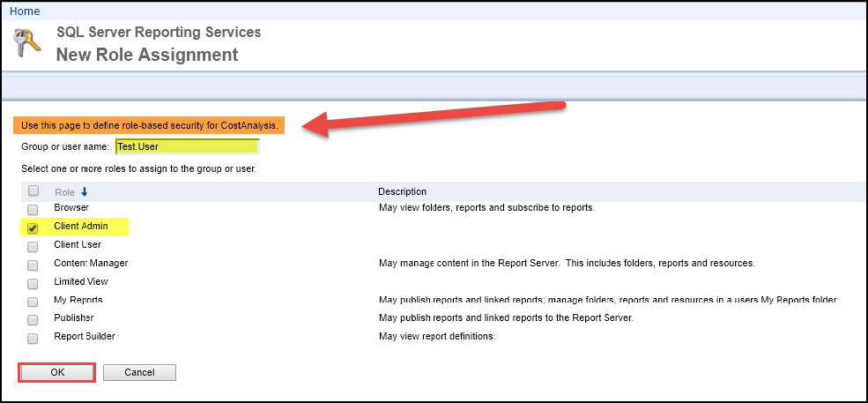Click the Limited View role name
The image size is (868, 403).
(81, 281)
